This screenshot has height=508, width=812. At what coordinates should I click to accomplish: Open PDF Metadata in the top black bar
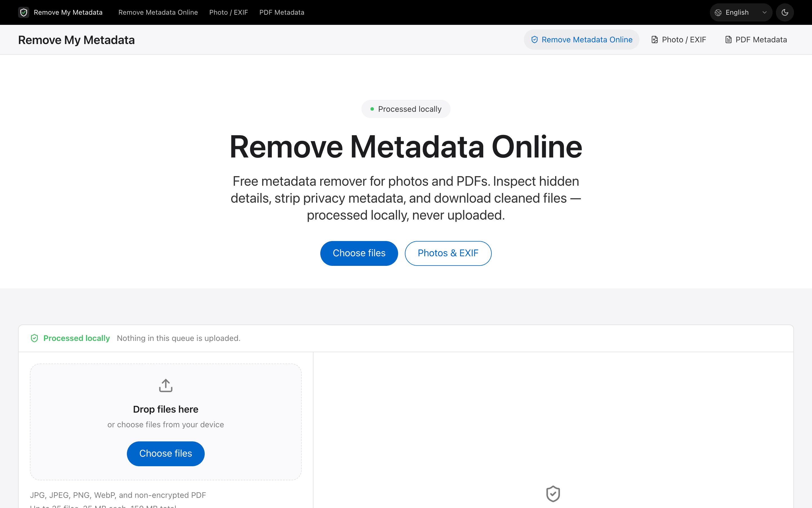(x=281, y=12)
